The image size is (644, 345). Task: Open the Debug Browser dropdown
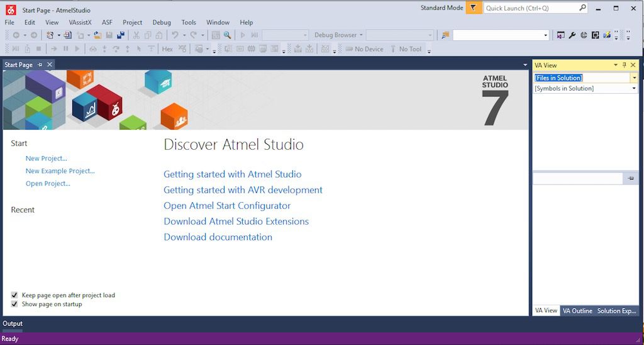[338, 35]
